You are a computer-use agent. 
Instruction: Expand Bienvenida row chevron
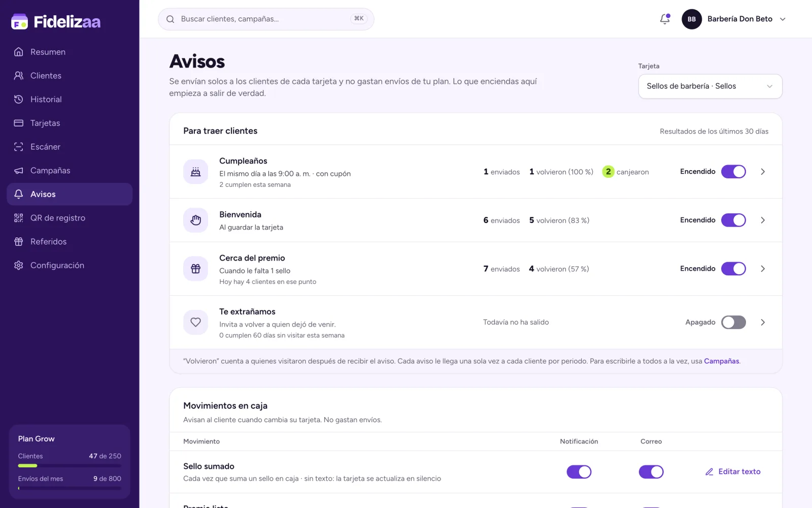[763, 220]
